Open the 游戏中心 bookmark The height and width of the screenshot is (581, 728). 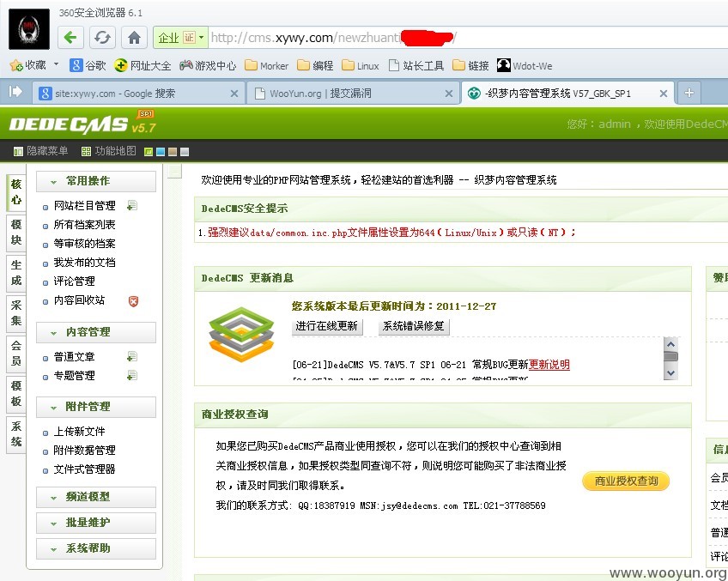(208, 65)
